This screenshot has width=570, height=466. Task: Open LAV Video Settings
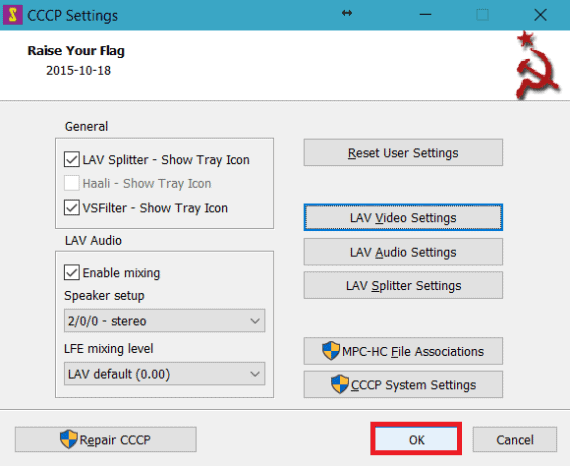pos(403,217)
